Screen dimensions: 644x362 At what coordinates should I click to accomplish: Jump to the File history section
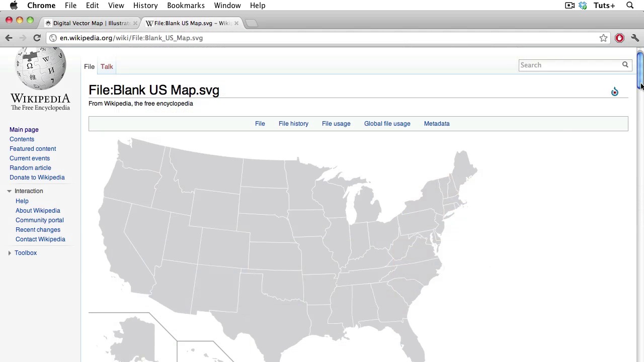[293, 124]
